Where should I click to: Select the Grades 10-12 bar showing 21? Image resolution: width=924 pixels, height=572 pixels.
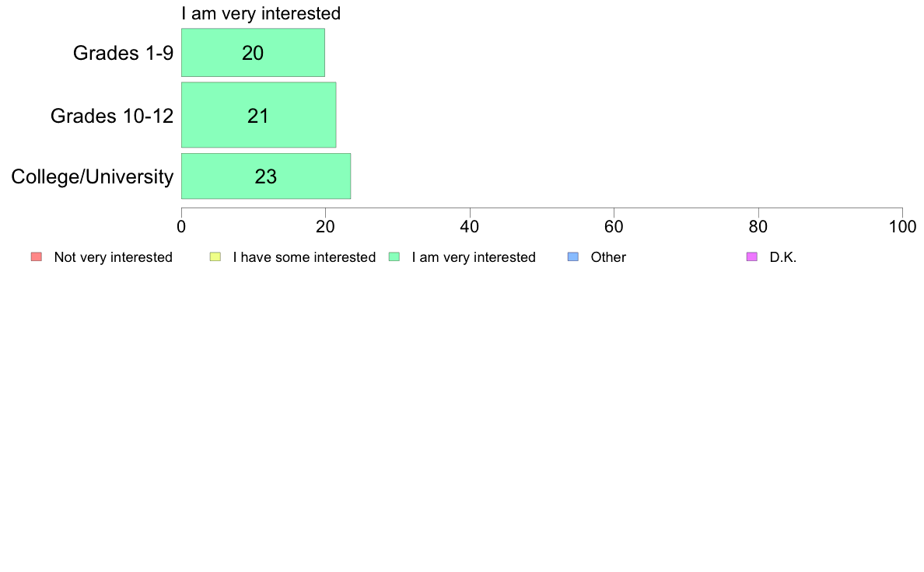tap(259, 115)
